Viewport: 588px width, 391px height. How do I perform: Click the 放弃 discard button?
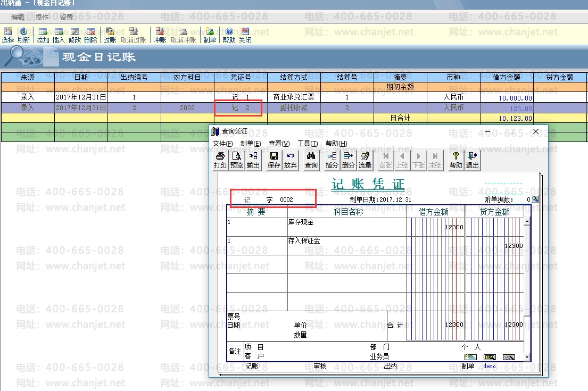click(290, 160)
